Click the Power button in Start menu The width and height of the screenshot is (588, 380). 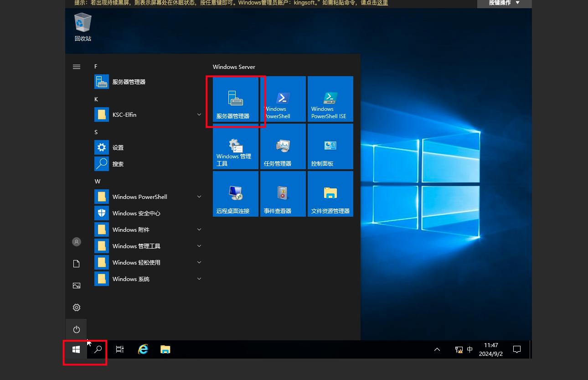(x=77, y=329)
